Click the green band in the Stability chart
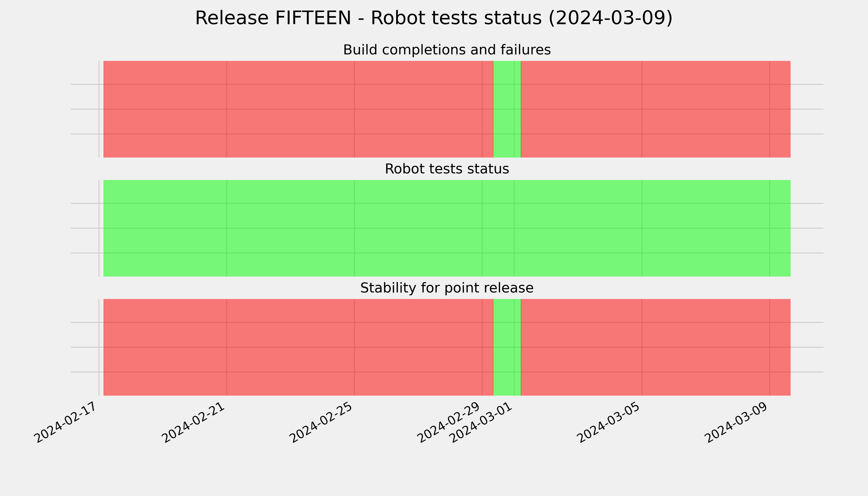 [x=507, y=347]
